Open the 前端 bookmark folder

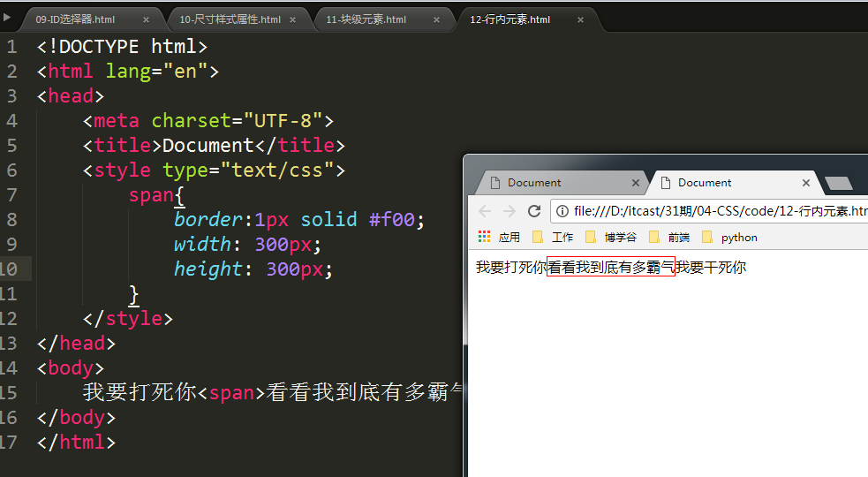[x=669, y=237]
